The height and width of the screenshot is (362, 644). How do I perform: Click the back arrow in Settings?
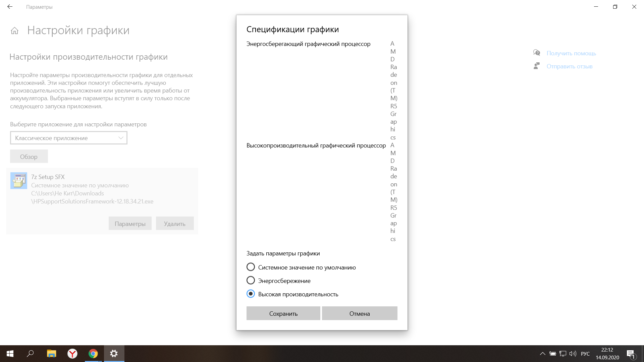coord(10,7)
